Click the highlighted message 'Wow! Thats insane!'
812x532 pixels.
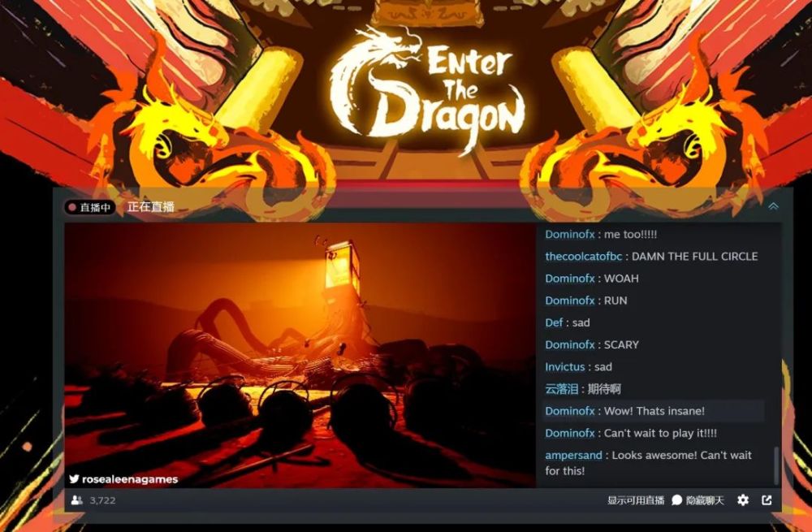654,411
